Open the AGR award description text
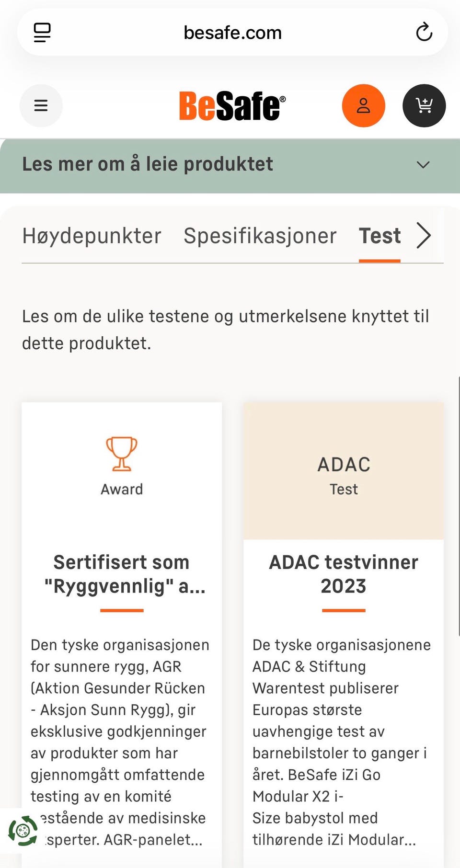Viewport: 460px width, 868px height. (x=120, y=742)
